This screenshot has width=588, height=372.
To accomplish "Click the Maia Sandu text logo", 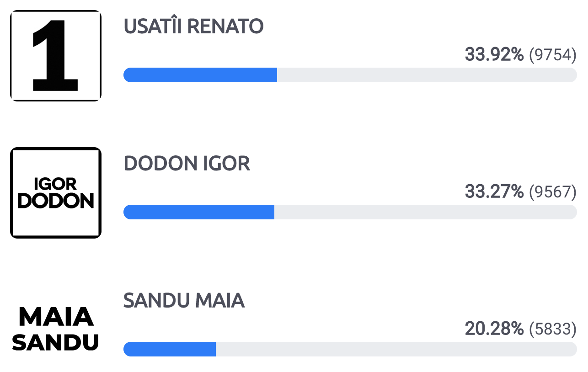I will point(56,329).
